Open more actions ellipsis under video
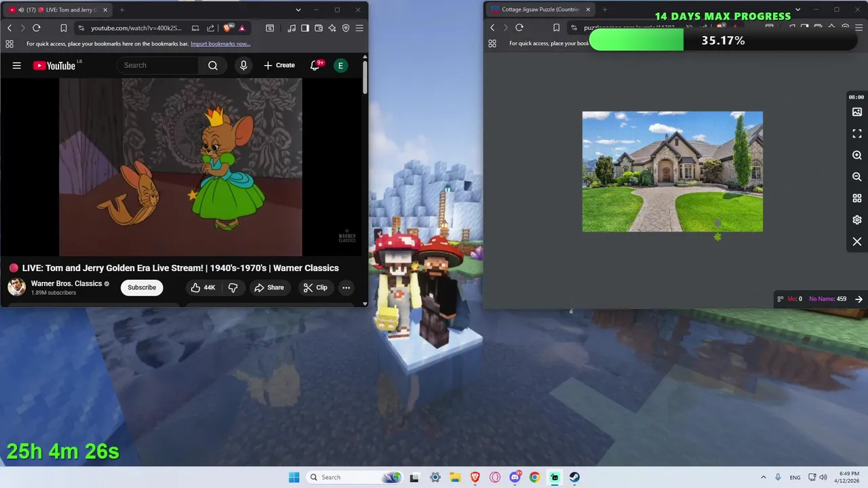Screen dimensions: 868x488 pyautogui.click(x=346, y=287)
